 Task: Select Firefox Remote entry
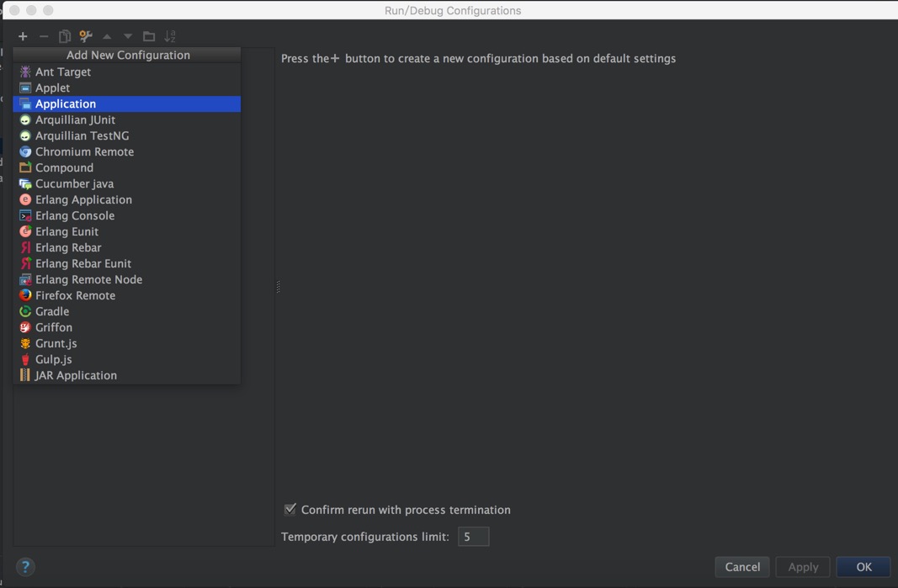coord(126,295)
